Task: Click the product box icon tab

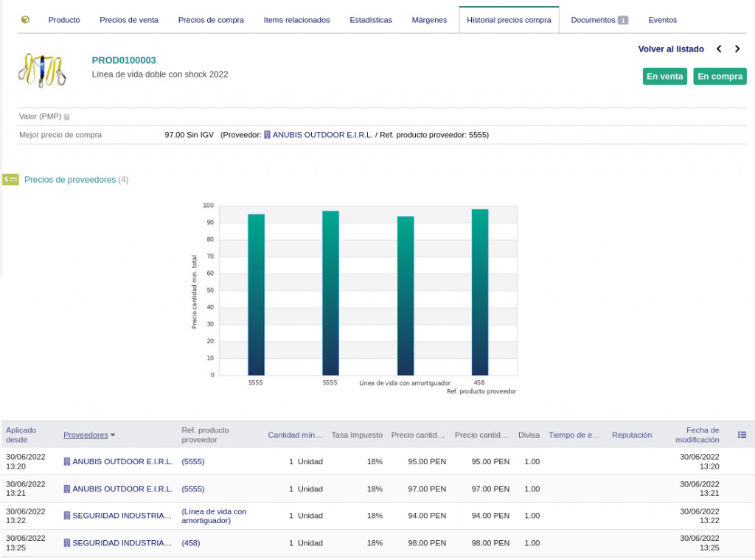Action: coord(25,20)
